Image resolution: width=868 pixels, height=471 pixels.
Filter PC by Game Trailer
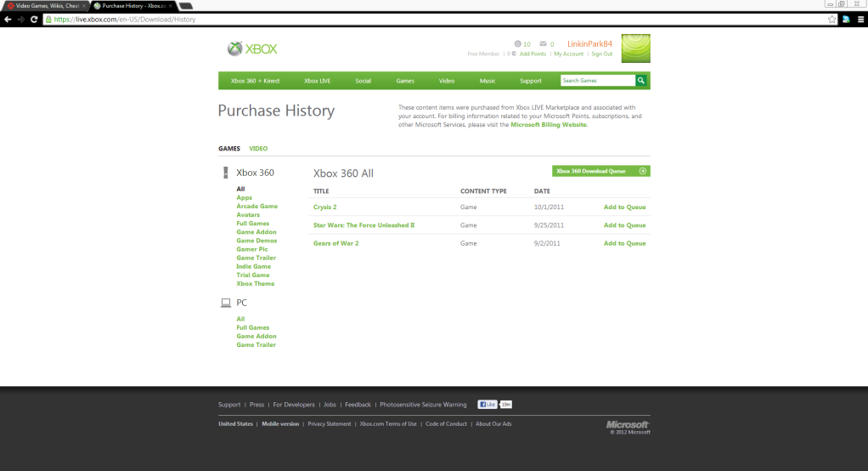256,344
